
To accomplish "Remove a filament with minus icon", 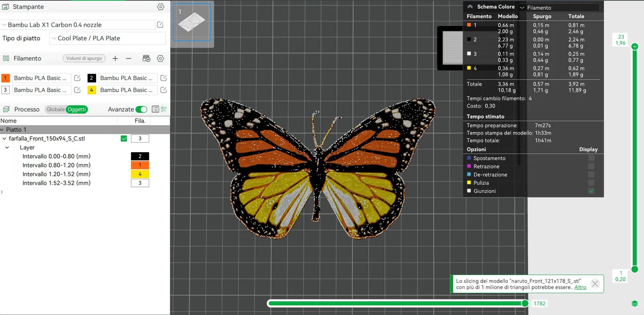I will pyautogui.click(x=128, y=58).
